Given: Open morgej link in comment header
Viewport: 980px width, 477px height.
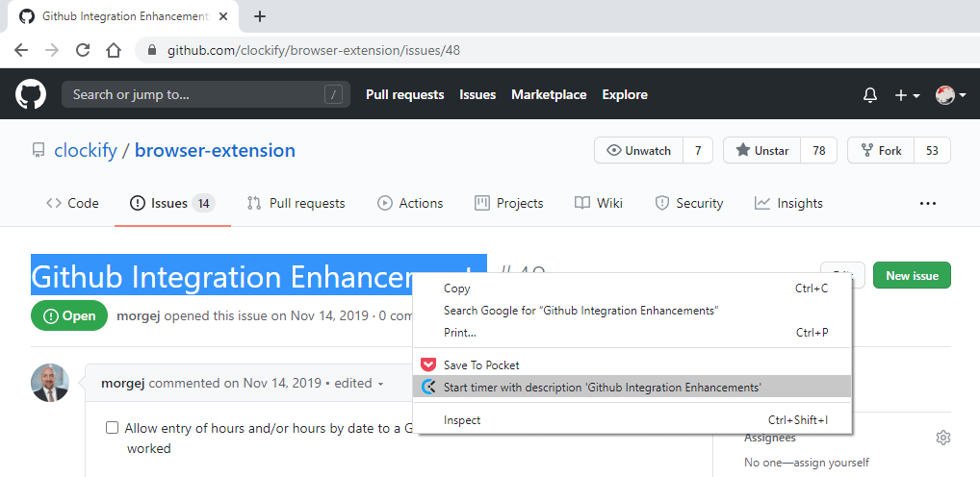Looking at the screenshot, I should 123,384.
